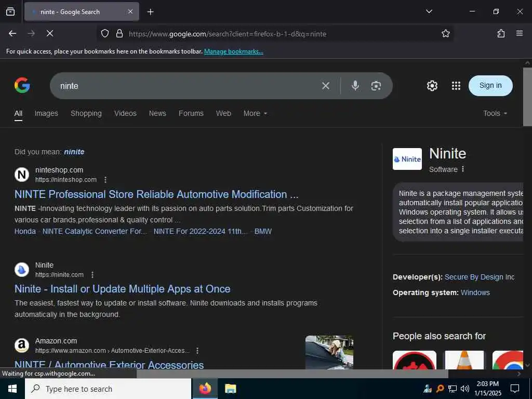Open Google quick settings gear
The image size is (532, 399).
(x=432, y=86)
